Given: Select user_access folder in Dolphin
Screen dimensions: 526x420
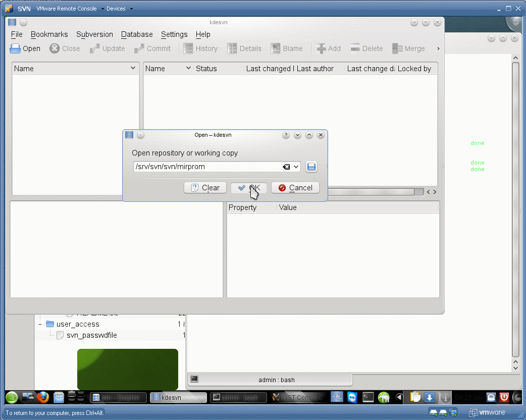Looking at the screenshot, I should [78, 324].
